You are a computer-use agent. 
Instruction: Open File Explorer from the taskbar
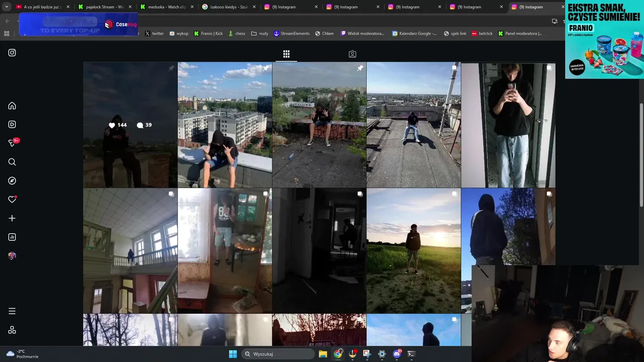(323, 354)
